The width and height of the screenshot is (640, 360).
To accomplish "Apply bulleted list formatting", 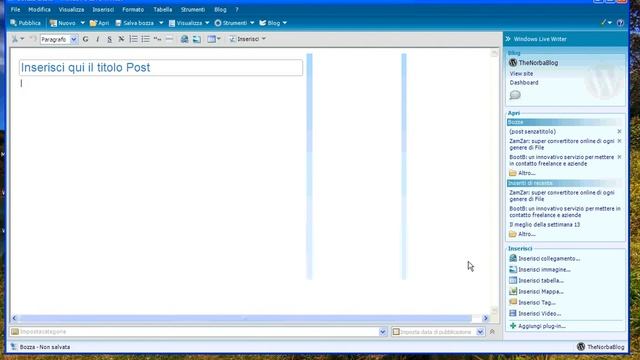I will click(x=145, y=39).
